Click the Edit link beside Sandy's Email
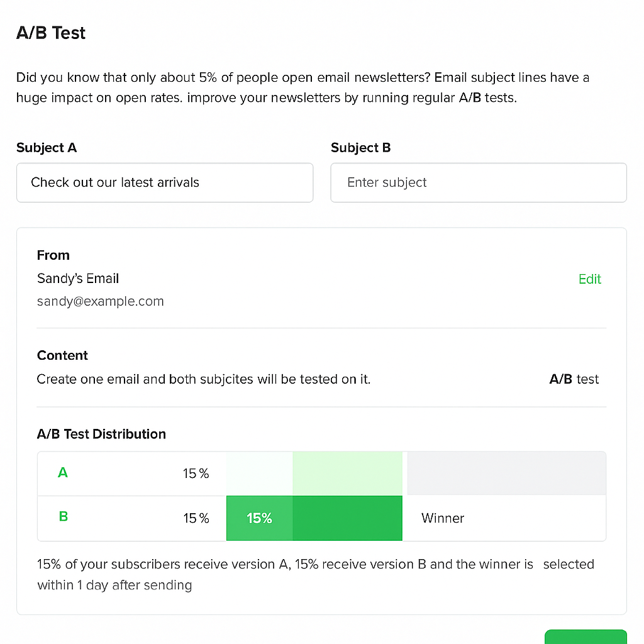The height and width of the screenshot is (644, 644). click(589, 279)
